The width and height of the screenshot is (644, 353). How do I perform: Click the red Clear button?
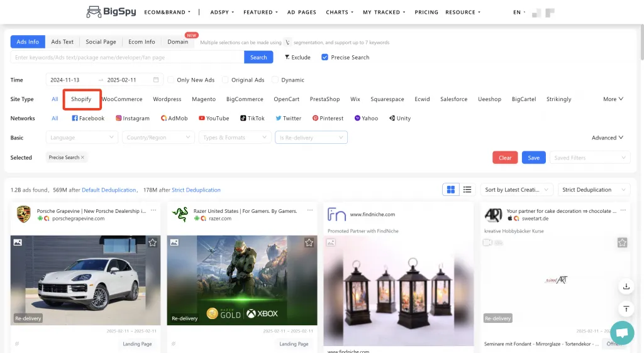[505, 158]
